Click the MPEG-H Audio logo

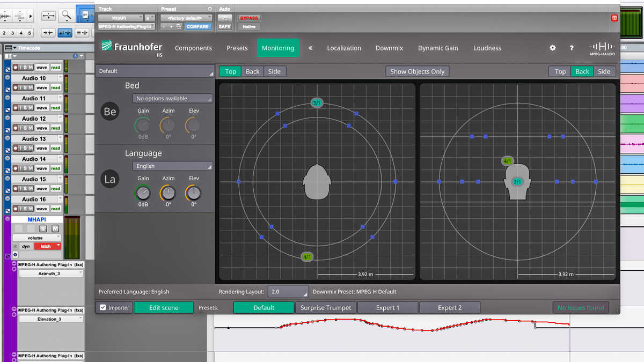(x=602, y=48)
